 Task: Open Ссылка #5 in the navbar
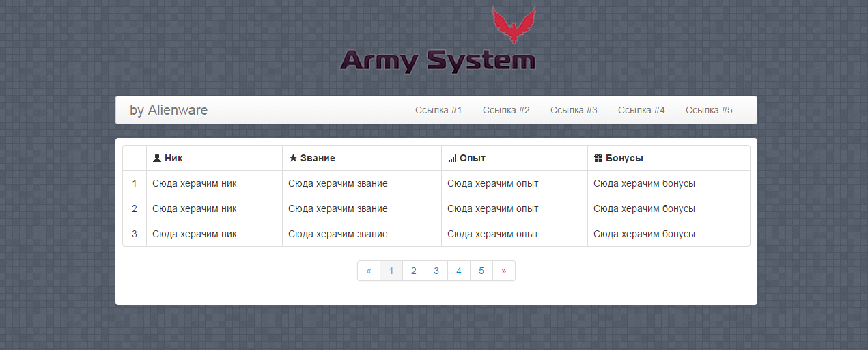point(709,110)
